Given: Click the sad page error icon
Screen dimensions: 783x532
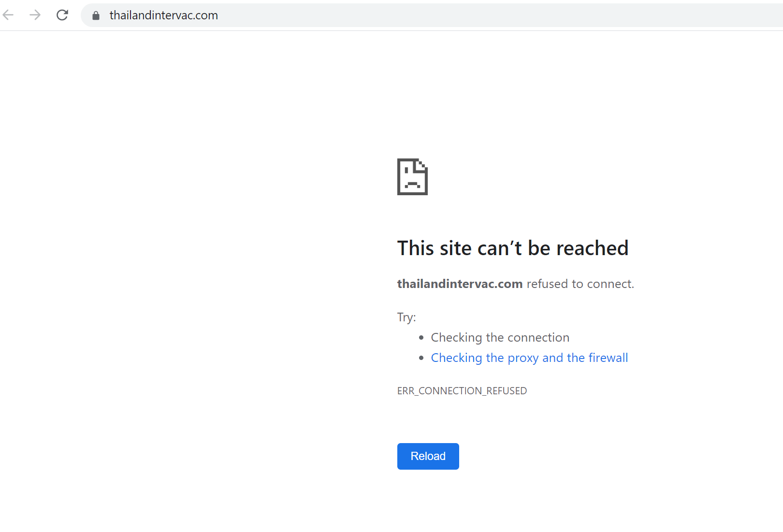Looking at the screenshot, I should click(412, 177).
